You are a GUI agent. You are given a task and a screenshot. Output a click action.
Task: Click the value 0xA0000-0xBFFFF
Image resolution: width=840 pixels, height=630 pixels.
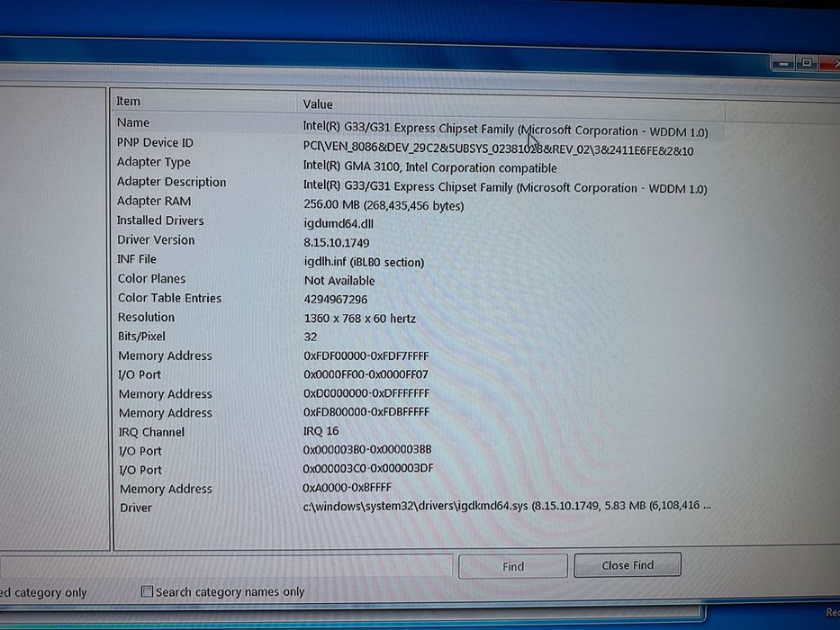348,488
